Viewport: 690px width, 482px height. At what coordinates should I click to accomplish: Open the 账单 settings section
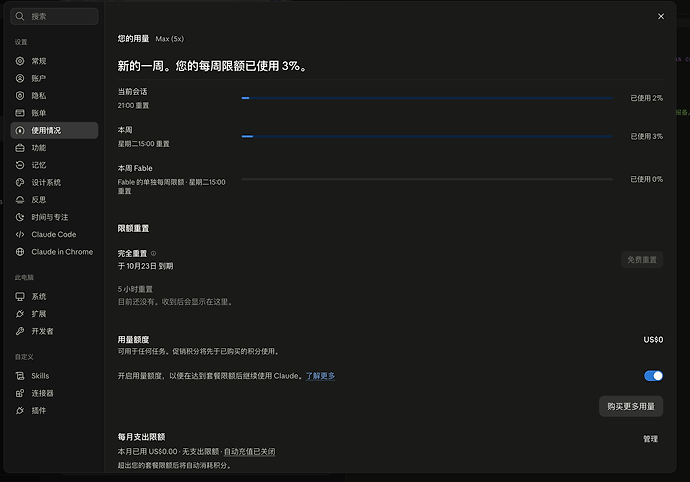[54, 113]
